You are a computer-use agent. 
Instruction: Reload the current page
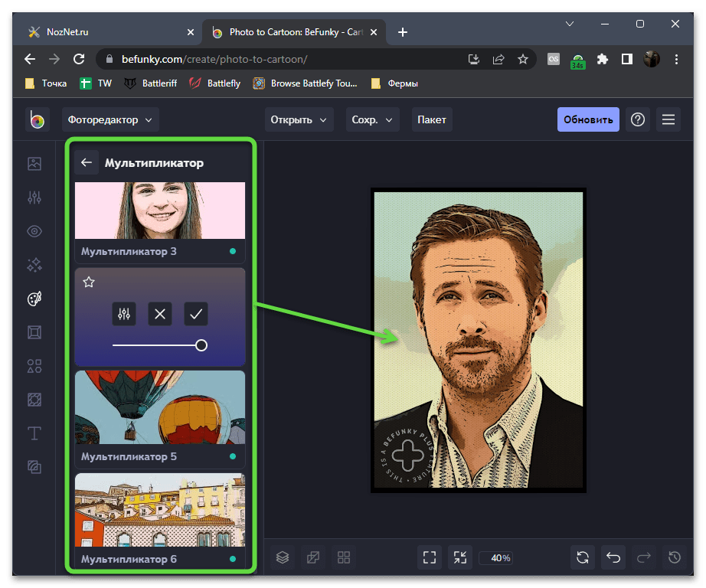(x=79, y=59)
